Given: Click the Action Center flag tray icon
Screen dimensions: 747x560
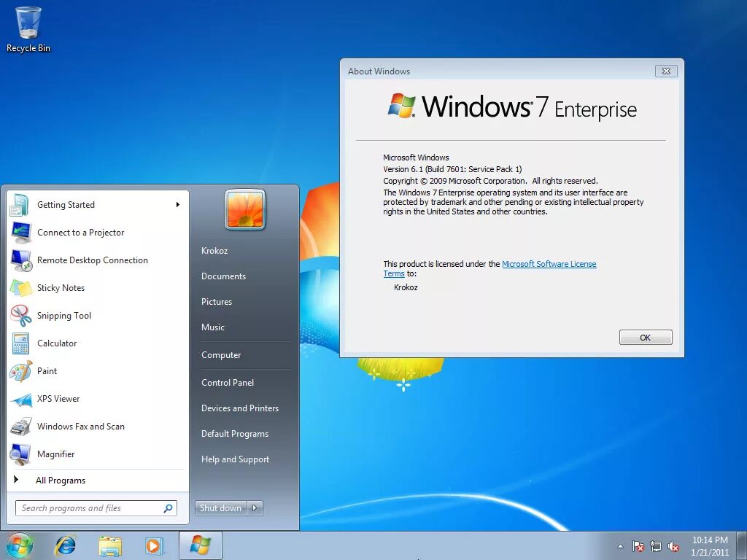Looking at the screenshot, I should pyautogui.click(x=638, y=547).
